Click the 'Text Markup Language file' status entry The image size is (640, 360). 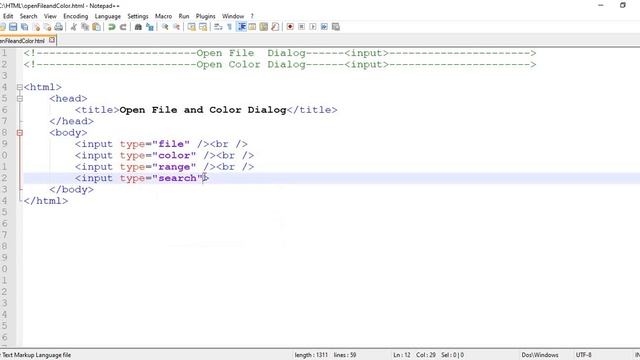[x=36, y=355]
